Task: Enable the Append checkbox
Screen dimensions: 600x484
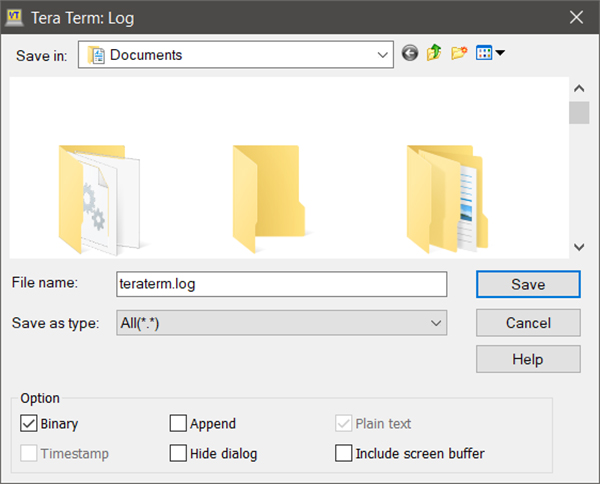Action: click(178, 424)
